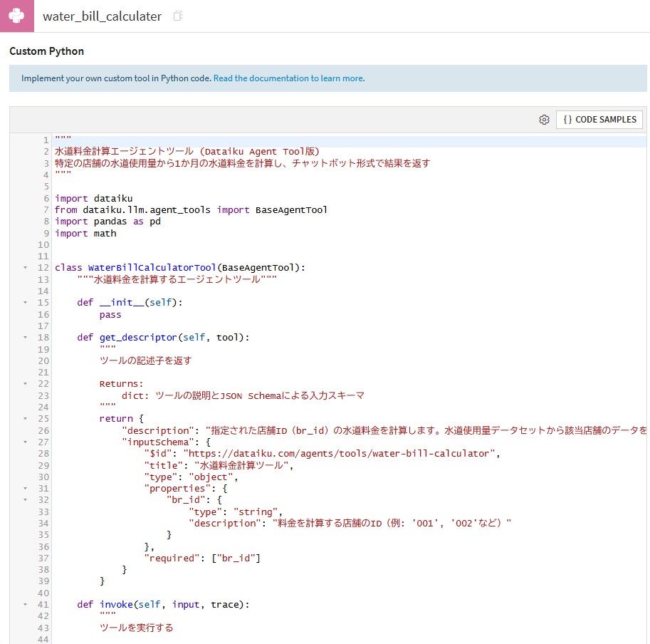Open the editor settings gear icon
650x644 pixels.
(x=545, y=120)
